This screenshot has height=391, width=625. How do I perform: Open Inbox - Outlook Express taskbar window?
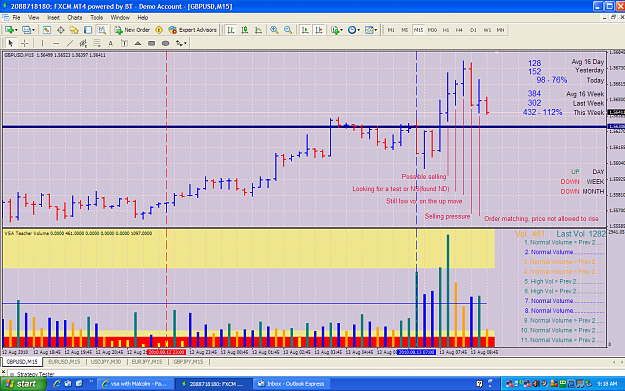coord(291,384)
